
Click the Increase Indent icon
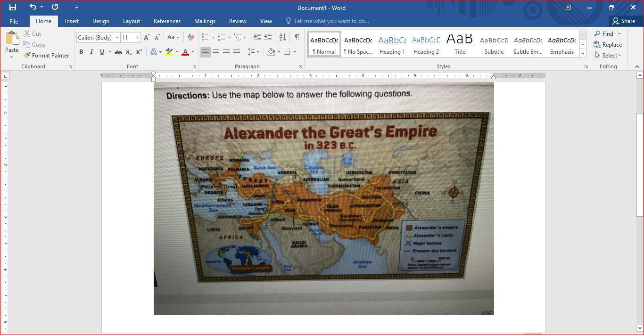[x=268, y=37]
